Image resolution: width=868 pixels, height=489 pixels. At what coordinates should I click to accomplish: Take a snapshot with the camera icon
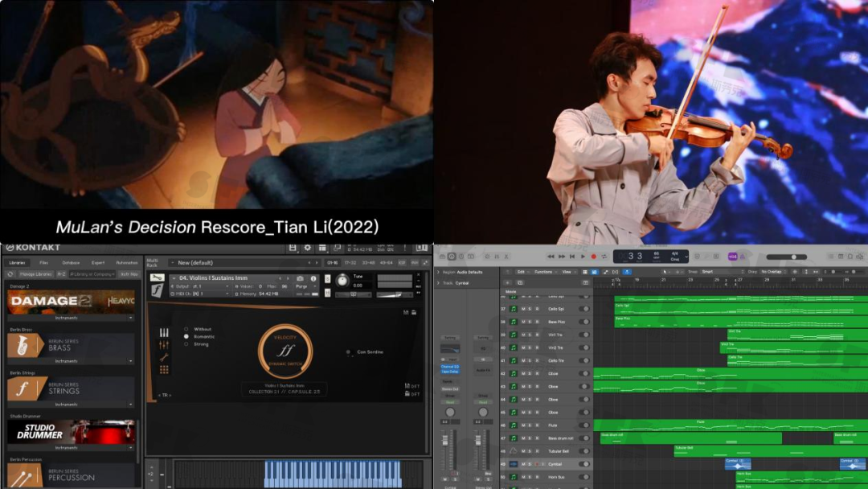click(300, 278)
